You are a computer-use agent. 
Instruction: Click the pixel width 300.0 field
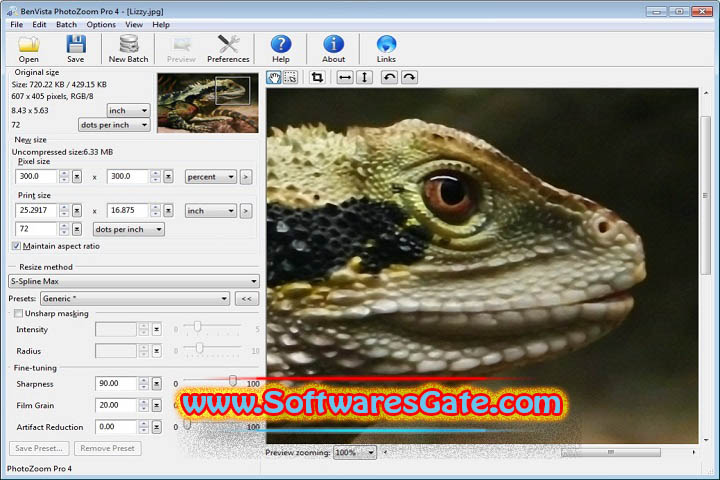pyautogui.click(x=36, y=176)
